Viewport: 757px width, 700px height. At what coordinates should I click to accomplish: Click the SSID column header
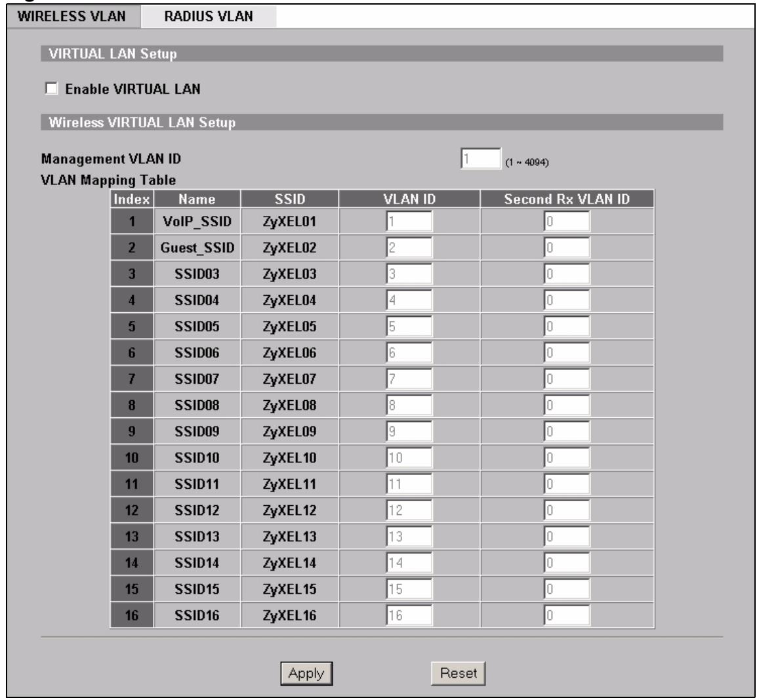pos(290,199)
